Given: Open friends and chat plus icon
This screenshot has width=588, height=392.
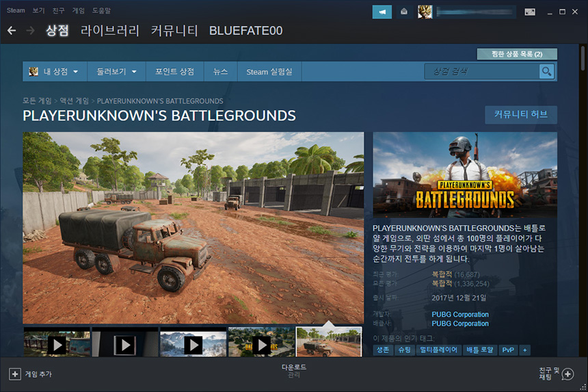Looking at the screenshot, I should pos(567,374).
